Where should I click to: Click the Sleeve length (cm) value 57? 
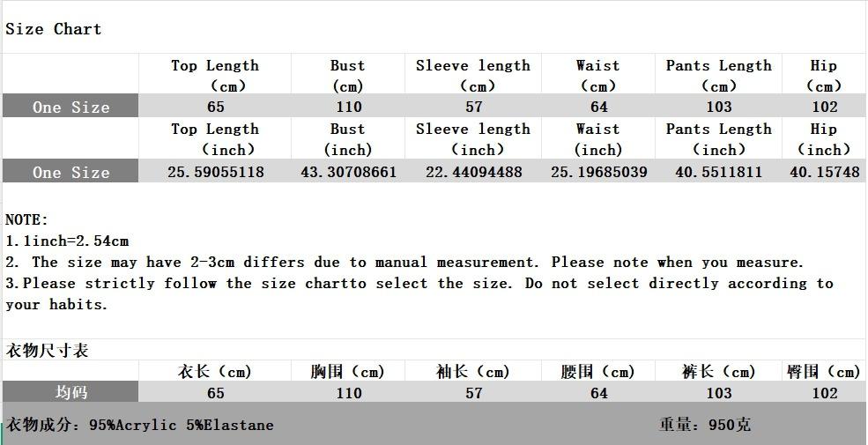[x=473, y=107]
